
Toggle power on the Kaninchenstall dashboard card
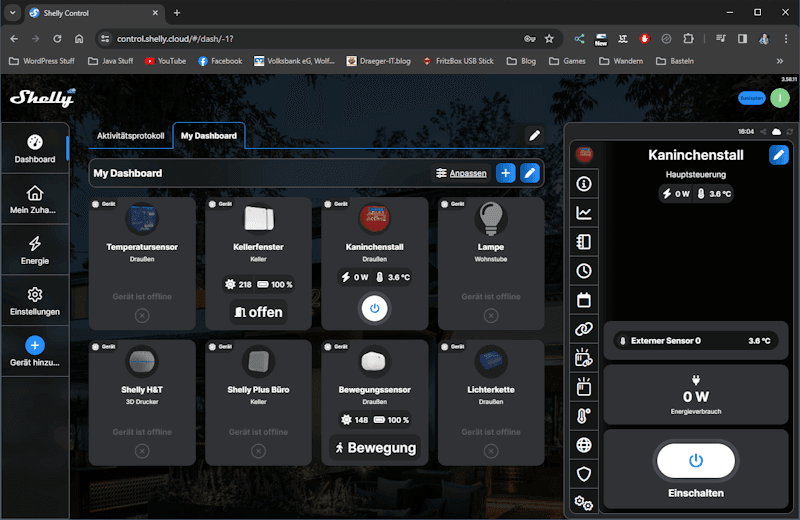click(x=374, y=309)
